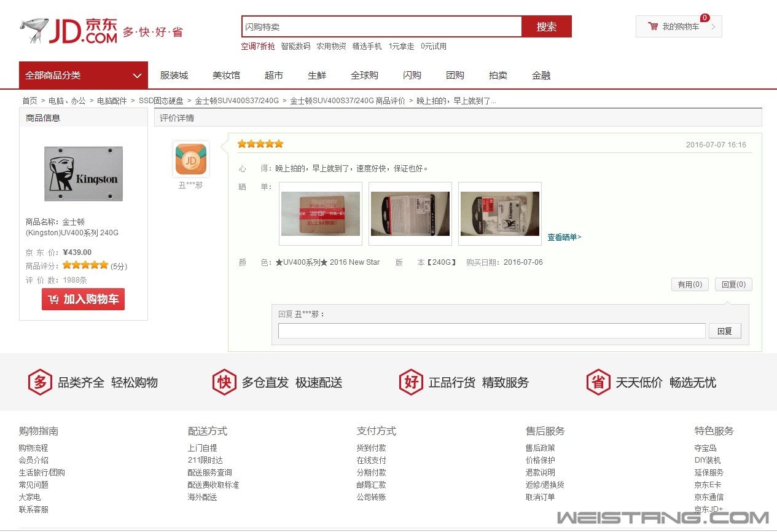This screenshot has width=777, height=532.
Task: Click the Kingston SSD product image
Action: (x=84, y=173)
